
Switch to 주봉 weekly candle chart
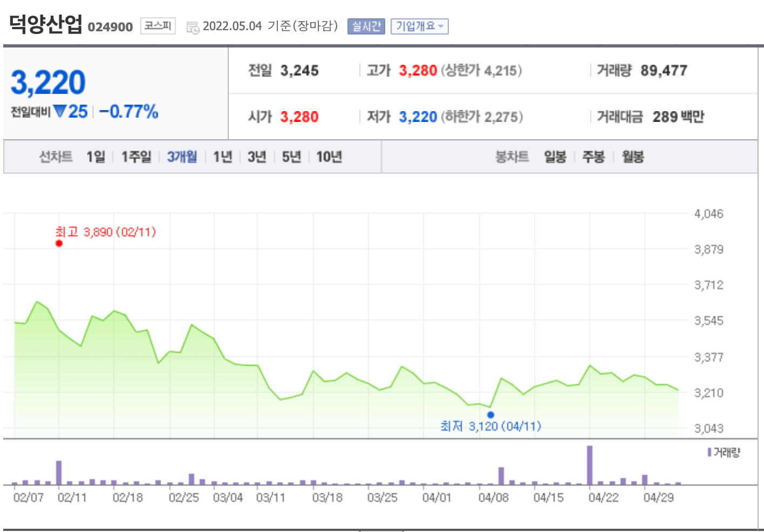pyautogui.click(x=594, y=157)
